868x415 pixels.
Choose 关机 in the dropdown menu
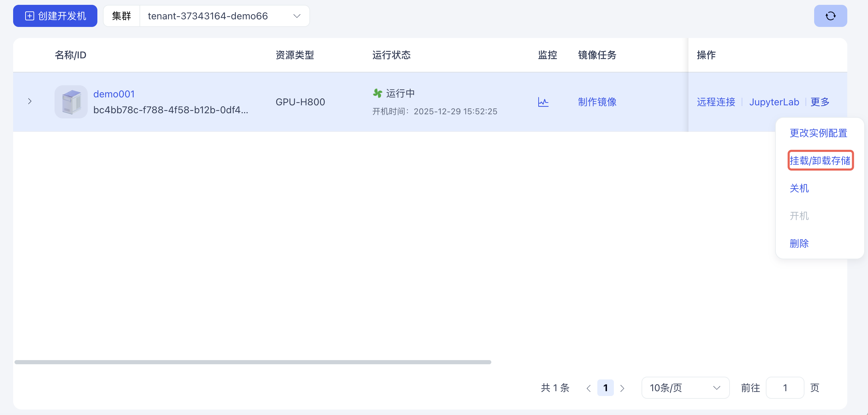[799, 188]
